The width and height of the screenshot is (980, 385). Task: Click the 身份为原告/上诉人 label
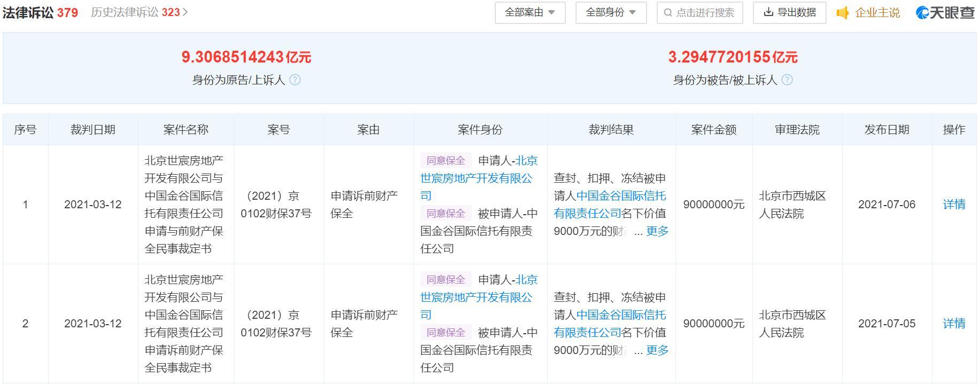(239, 80)
